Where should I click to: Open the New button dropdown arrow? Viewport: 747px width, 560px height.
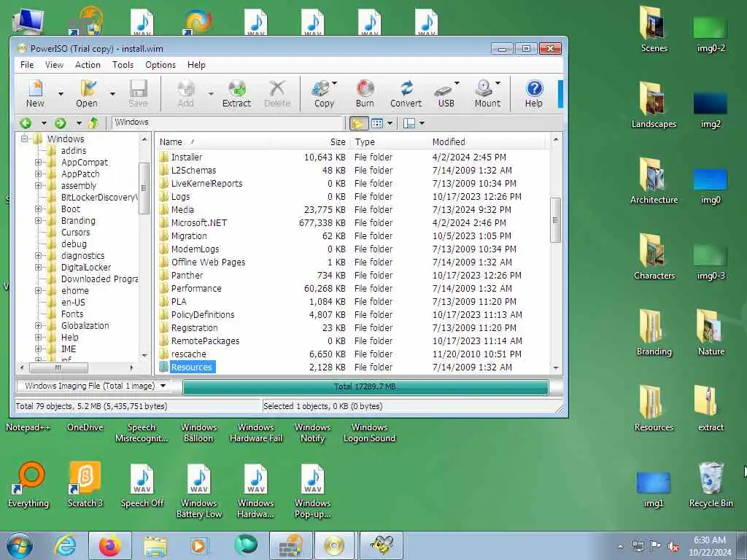61,94
